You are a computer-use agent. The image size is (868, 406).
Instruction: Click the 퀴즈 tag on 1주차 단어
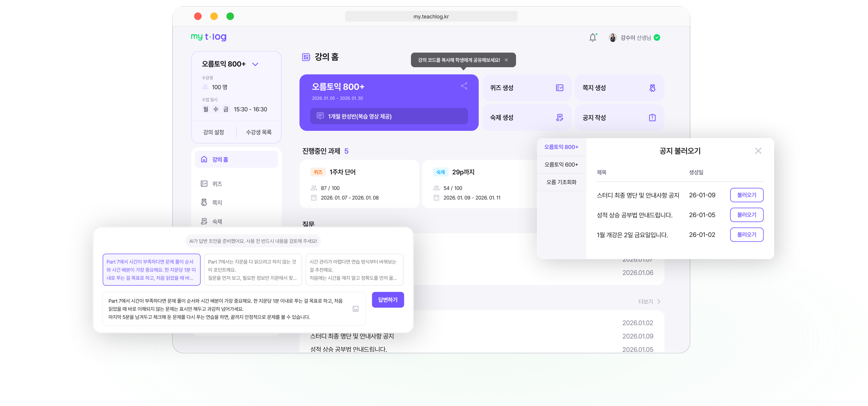tap(318, 172)
